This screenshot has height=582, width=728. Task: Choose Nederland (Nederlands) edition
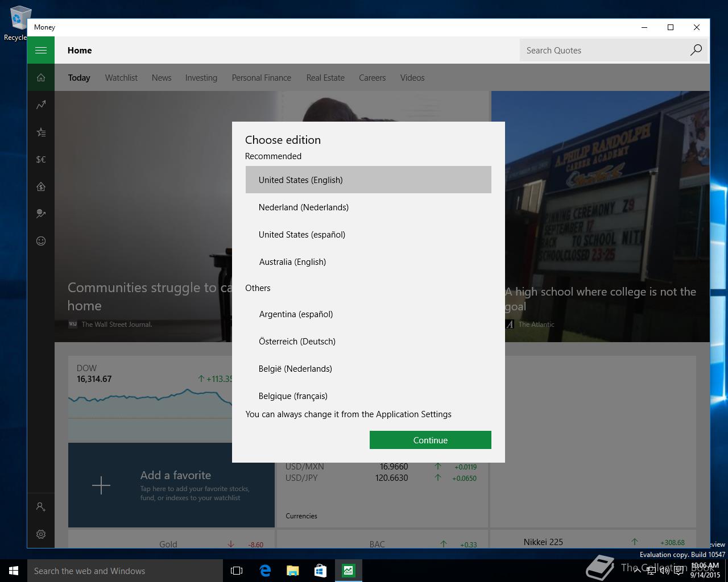369,207
